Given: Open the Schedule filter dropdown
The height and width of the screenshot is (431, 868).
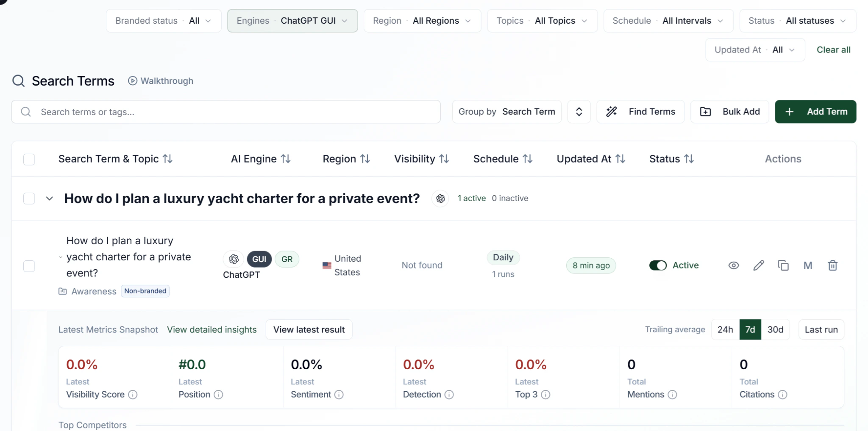Looking at the screenshot, I should click(x=668, y=21).
